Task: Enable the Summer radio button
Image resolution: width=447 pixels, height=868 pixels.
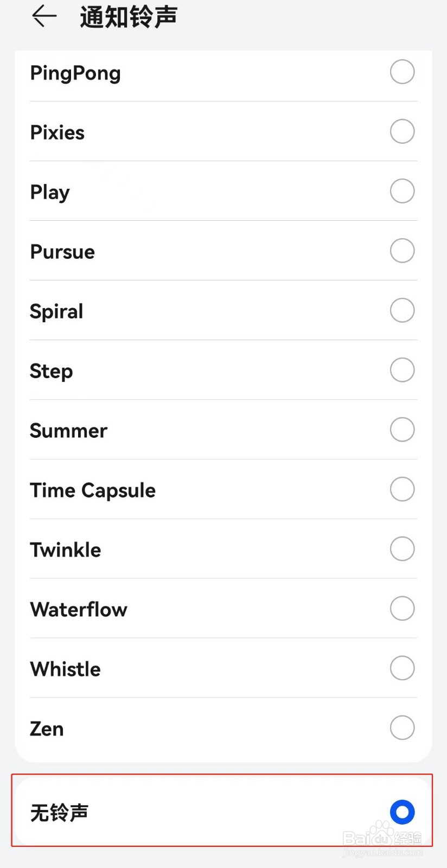Action: [x=402, y=430]
